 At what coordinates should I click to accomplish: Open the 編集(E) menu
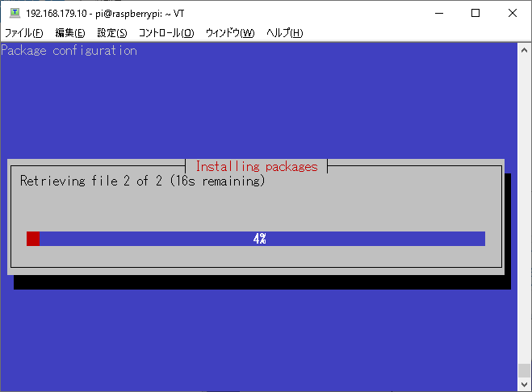(x=70, y=33)
